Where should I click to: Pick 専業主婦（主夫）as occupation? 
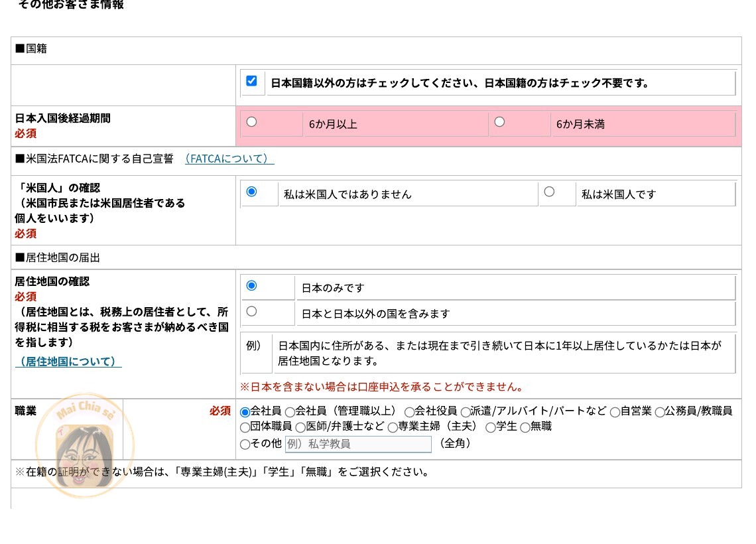[393, 427]
